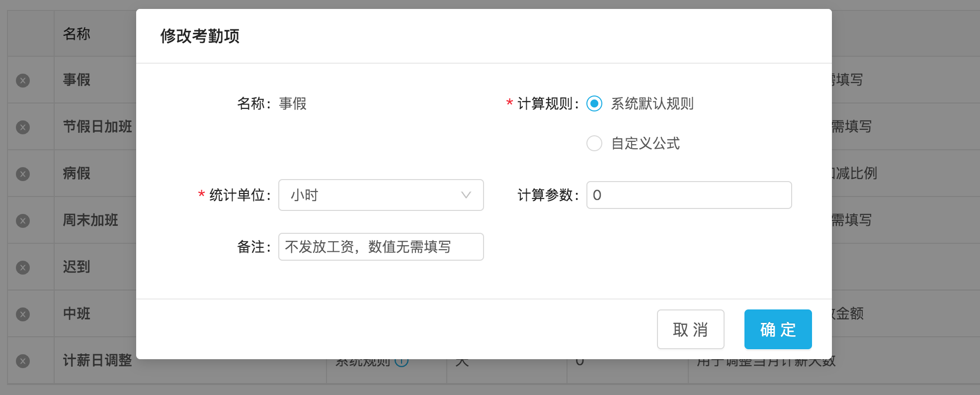Click the 计算参数 input field

(689, 195)
